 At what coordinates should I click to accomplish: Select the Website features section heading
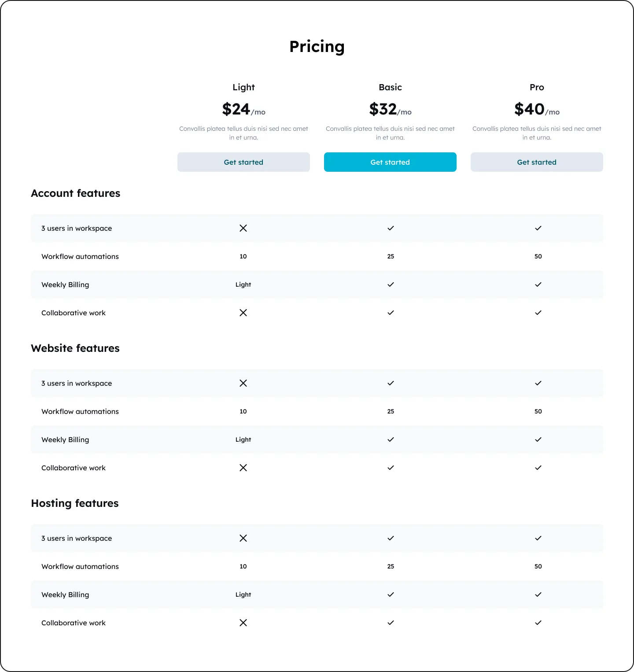coord(75,348)
